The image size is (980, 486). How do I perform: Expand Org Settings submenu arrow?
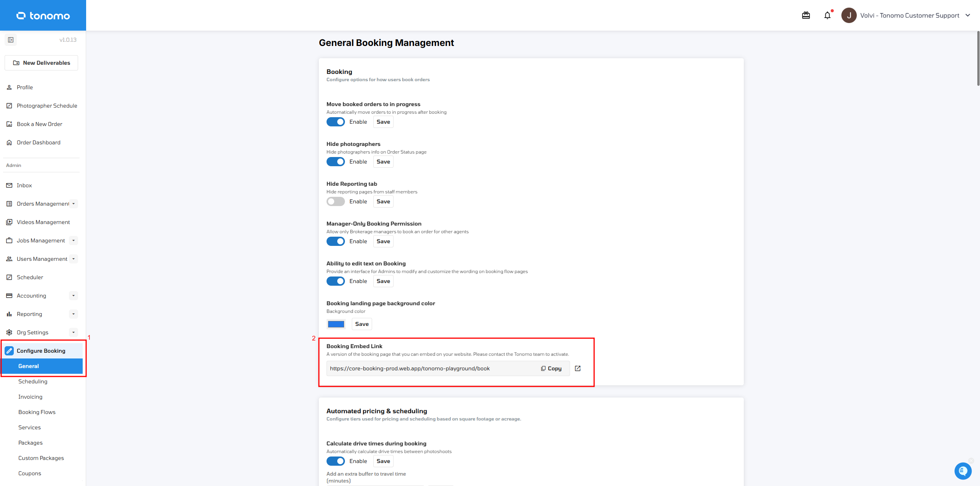point(73,332)
